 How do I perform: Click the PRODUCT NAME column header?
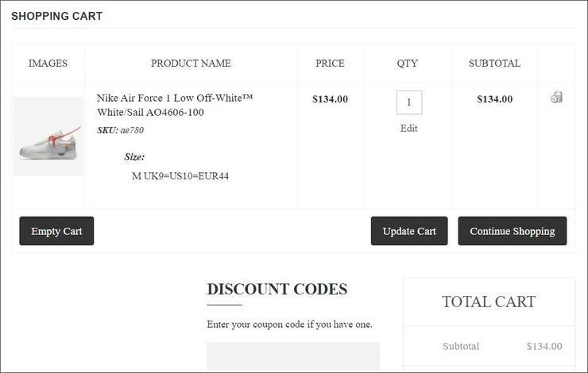[191, 63]
